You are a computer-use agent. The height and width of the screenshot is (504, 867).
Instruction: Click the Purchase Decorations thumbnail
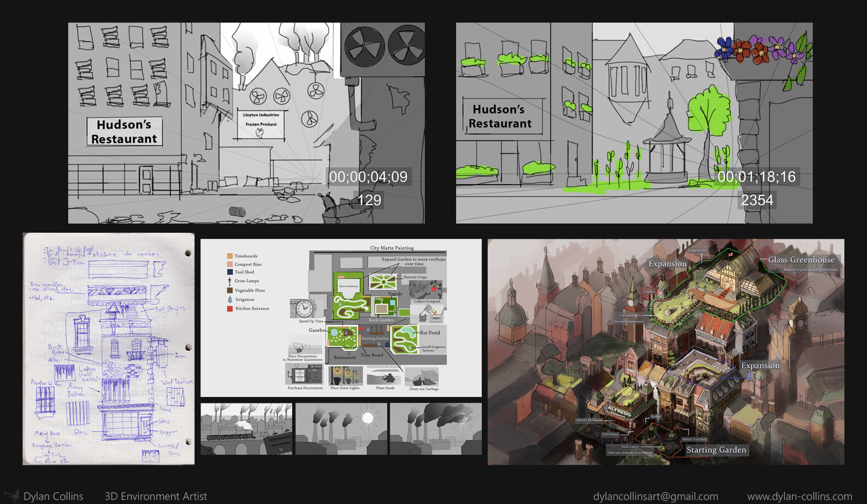[305, 374]
